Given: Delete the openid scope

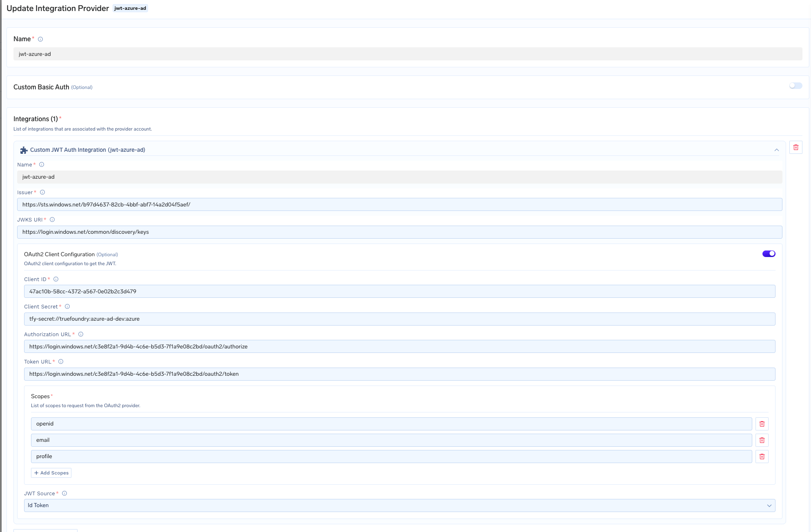Looking at the screenshot, I should point(762,424).
